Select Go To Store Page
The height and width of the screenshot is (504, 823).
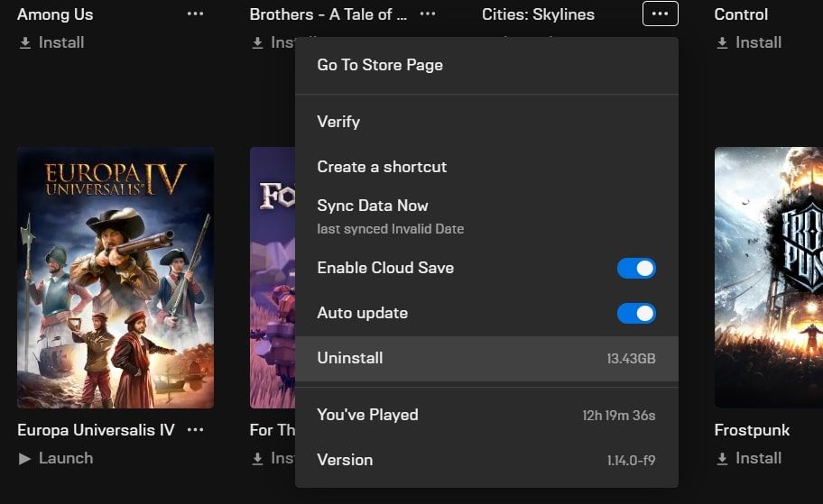[x=486, y=65]
